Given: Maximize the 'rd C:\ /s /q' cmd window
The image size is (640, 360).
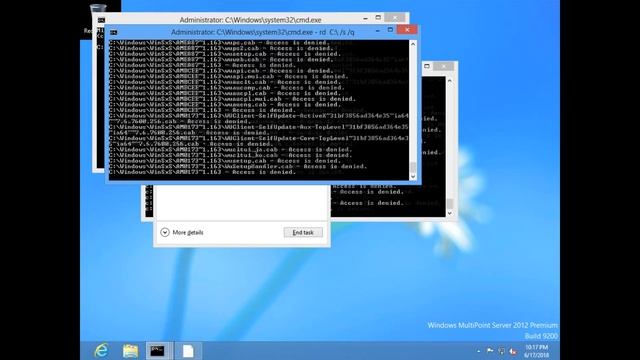Looking at the screenshot, I should pyautogui.click(x=390, y=30).
